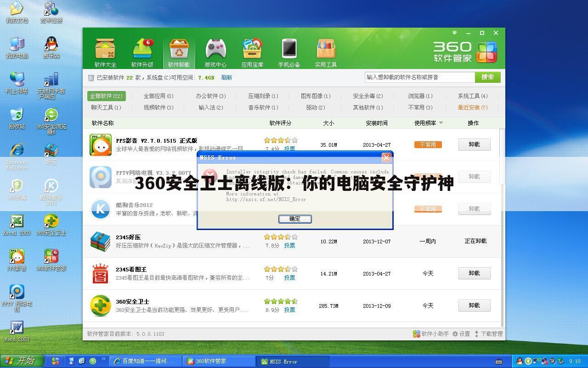The image size is (588, 368).
Task: Switch to NSIS Error taskbar item
Action: coord(292,361)
